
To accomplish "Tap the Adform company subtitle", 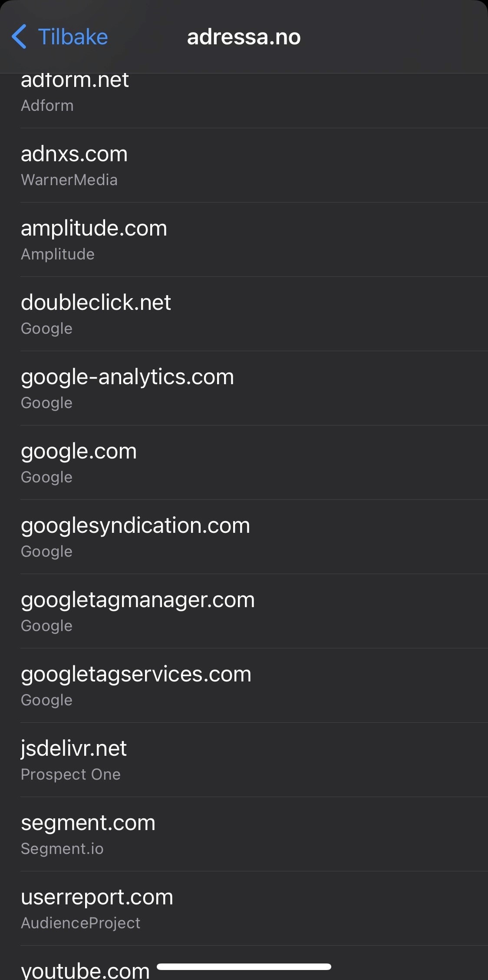I will click(47, 106).
